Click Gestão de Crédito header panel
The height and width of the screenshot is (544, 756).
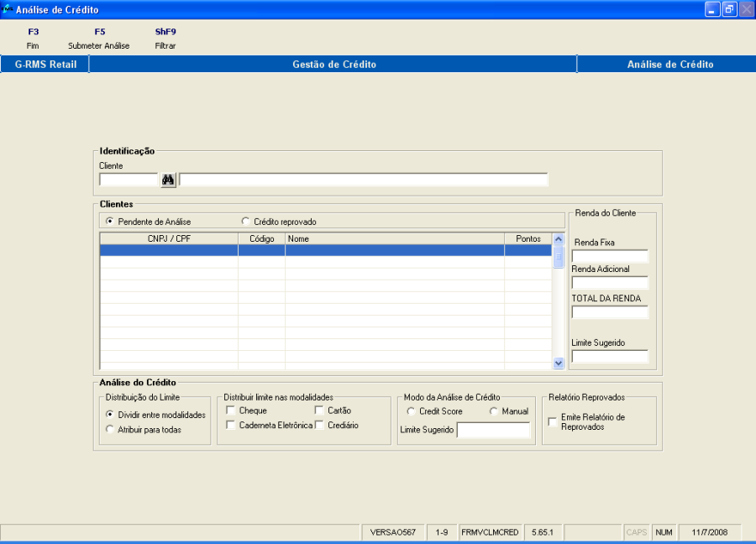[x=333, y=64]
